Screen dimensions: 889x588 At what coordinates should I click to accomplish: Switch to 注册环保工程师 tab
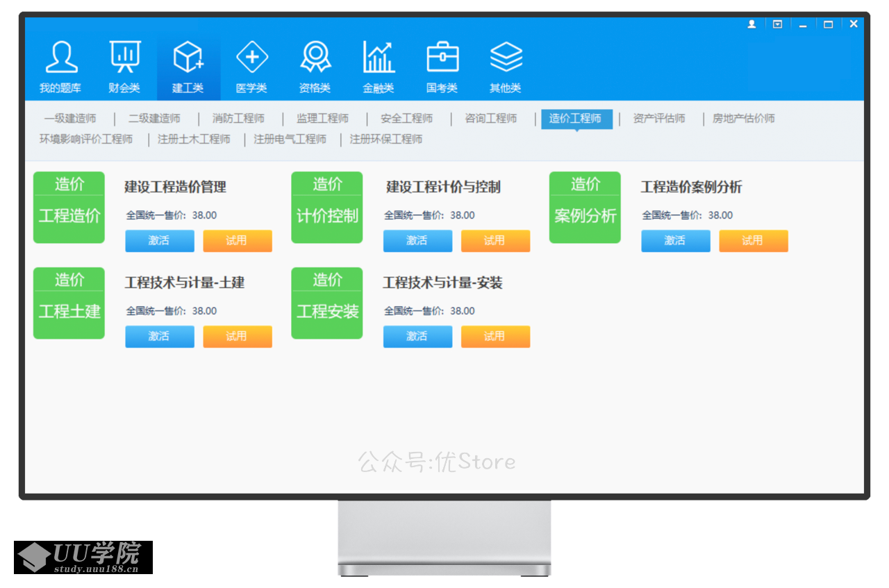pyautogui.click(x=385, y=140)
